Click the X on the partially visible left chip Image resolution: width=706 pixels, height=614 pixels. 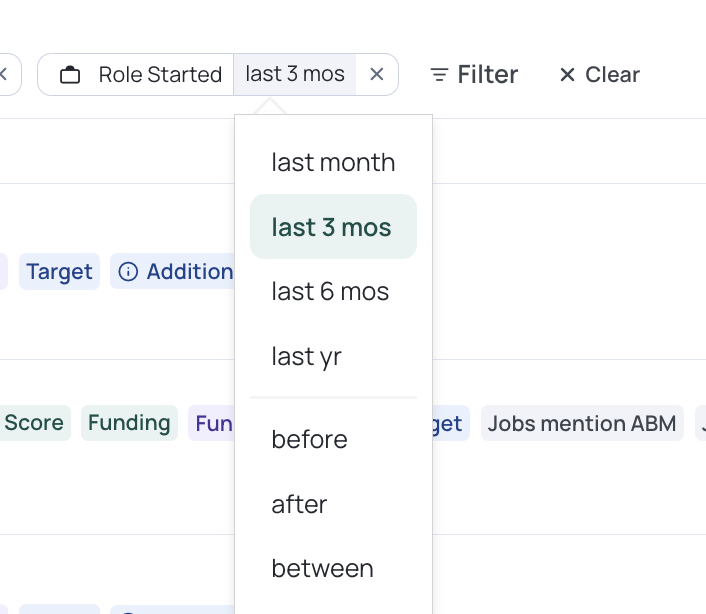(3, 74)
